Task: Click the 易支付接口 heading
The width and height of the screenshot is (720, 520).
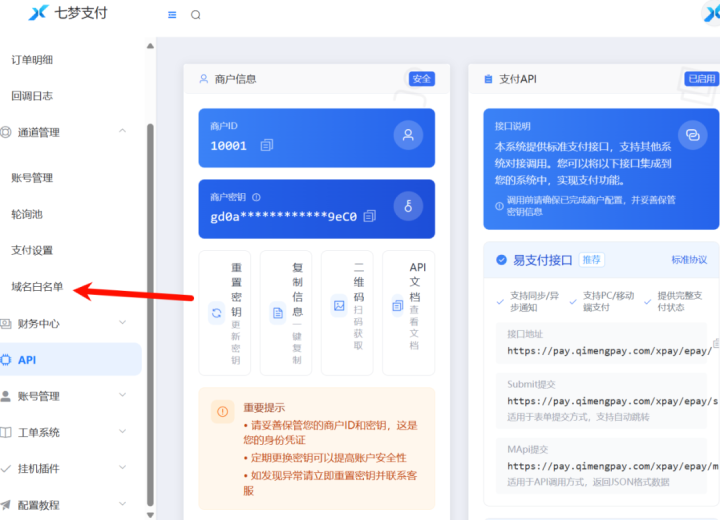Action: point(543,260)
